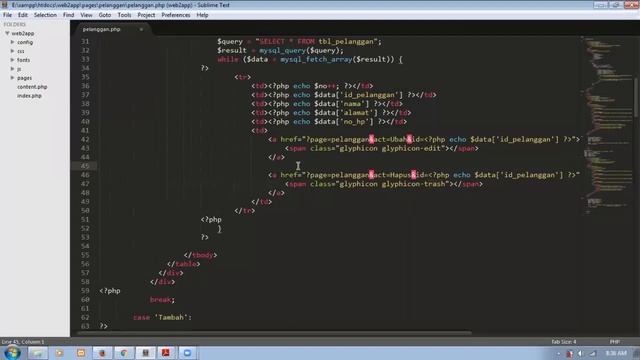This screenshot has height=360, width=640.
Task: Open the red PDF reader taskbar icon
Action: [x=166, y=353]
